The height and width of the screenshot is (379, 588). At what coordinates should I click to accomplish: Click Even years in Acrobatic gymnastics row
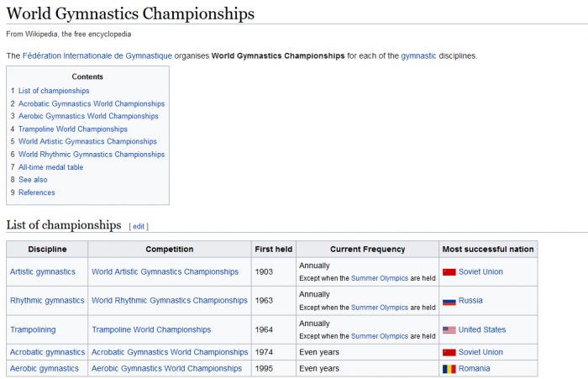pyautogui.click(x=319, y=352)
